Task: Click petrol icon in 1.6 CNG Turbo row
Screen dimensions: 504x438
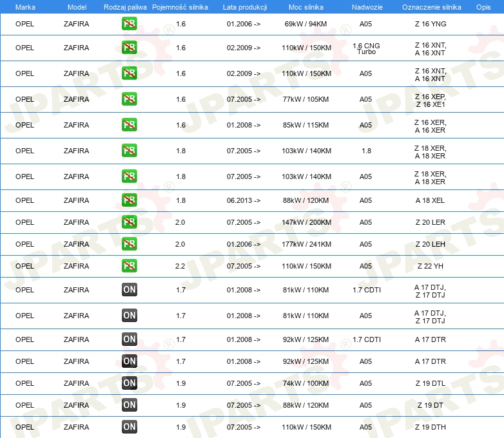Action: click(129, 48)
